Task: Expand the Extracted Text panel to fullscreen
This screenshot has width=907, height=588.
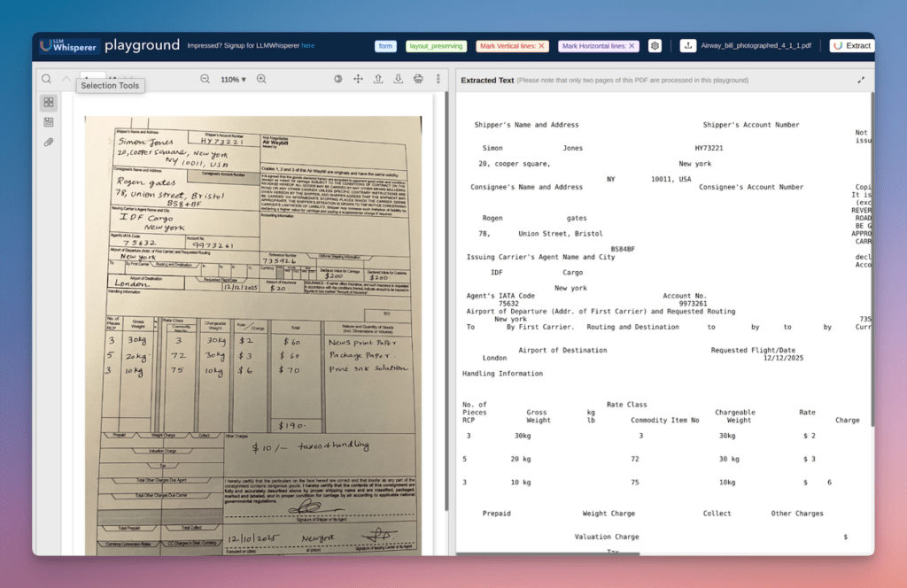Action: 861,80
